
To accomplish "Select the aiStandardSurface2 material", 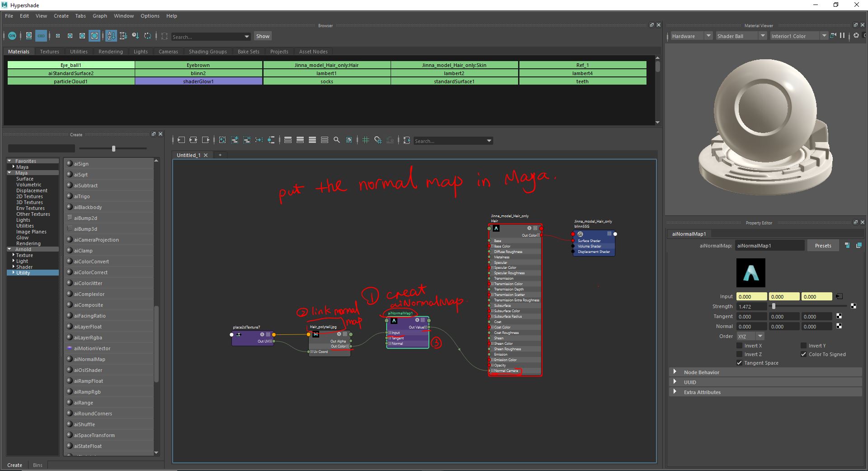I will click(71, 73).
